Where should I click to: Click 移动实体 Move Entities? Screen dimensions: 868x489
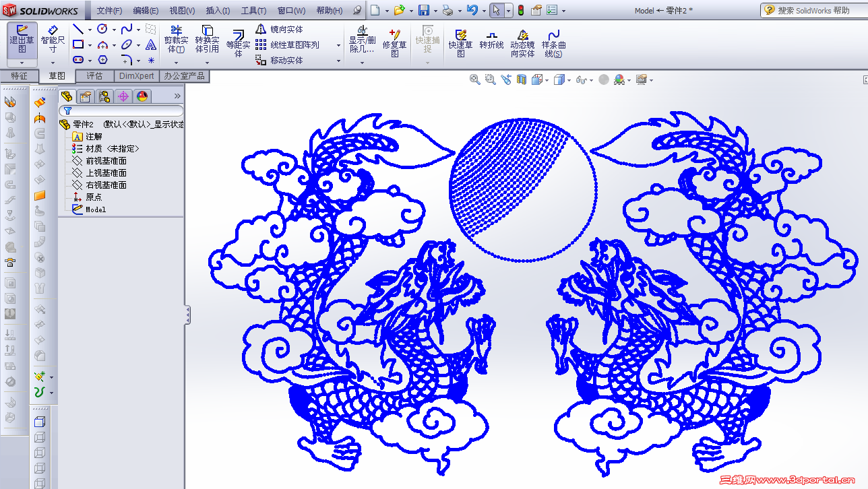[x=279, y=60]
